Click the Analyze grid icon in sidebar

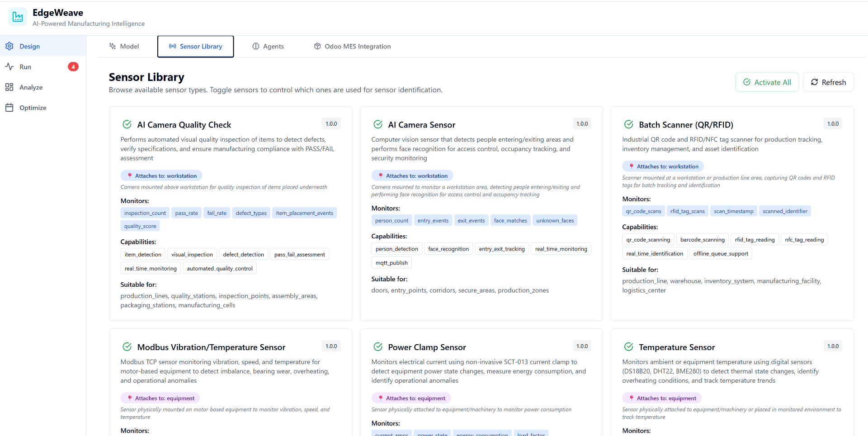pos(9,87)
